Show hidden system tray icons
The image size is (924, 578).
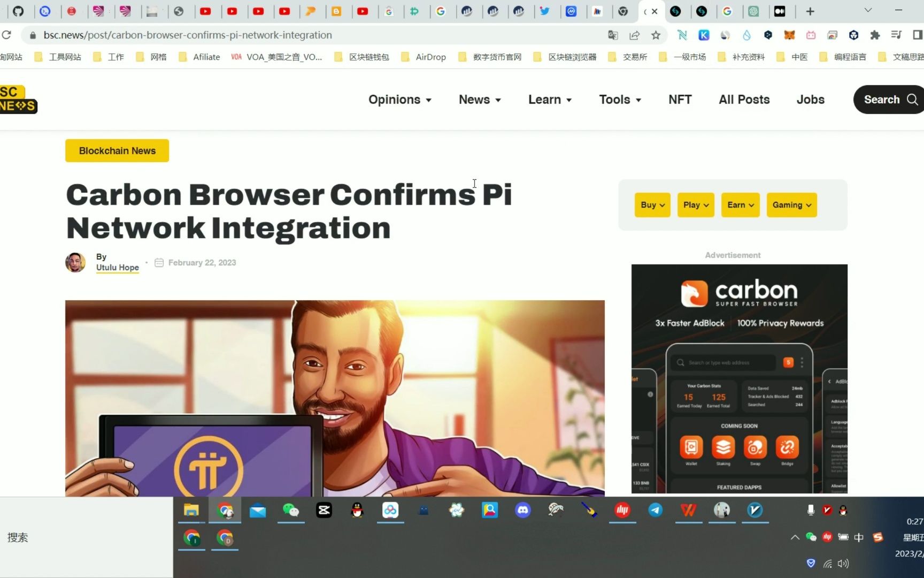[795, 537]
